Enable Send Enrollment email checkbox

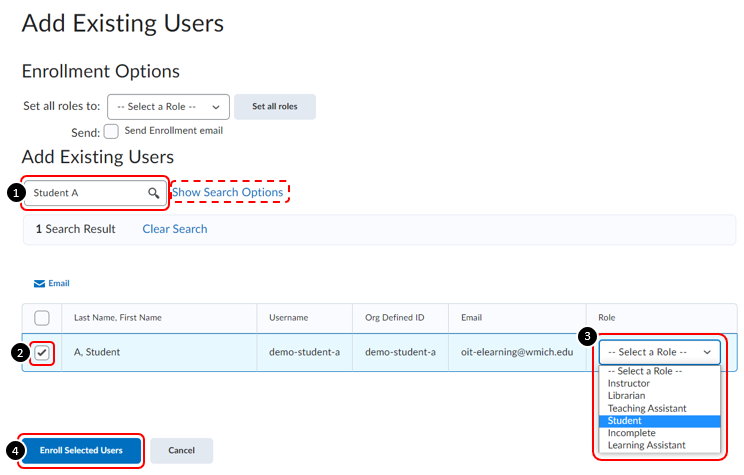click(111, 131)
